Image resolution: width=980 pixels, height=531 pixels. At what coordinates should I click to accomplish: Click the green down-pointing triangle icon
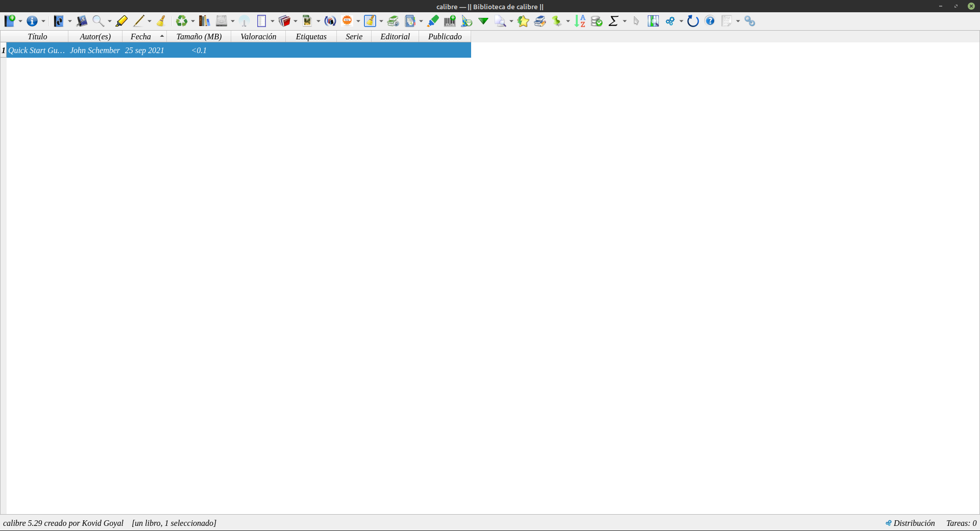[483, 21]
